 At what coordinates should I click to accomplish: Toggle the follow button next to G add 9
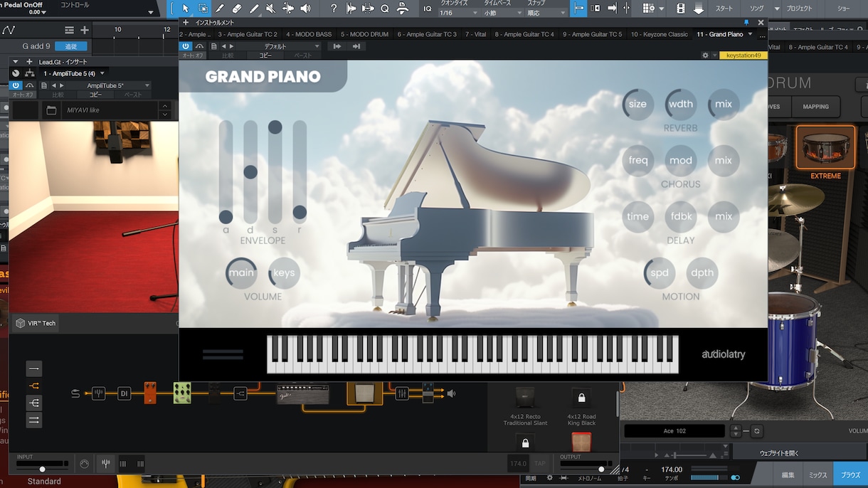(71, 46)
